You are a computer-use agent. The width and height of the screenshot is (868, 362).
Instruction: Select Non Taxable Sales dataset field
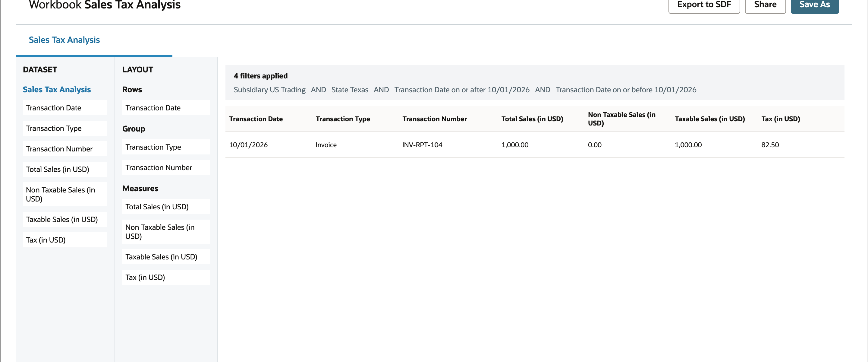tap(65, 194)
